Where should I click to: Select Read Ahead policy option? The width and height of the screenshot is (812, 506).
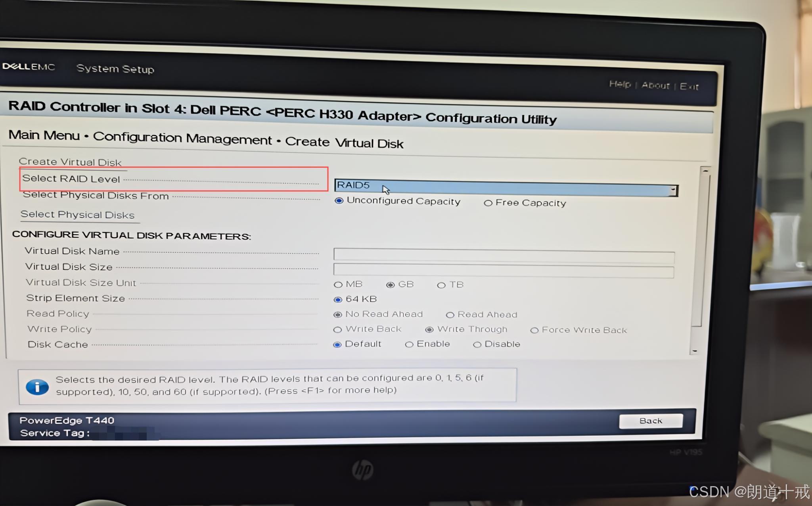(x=450, y=315)
